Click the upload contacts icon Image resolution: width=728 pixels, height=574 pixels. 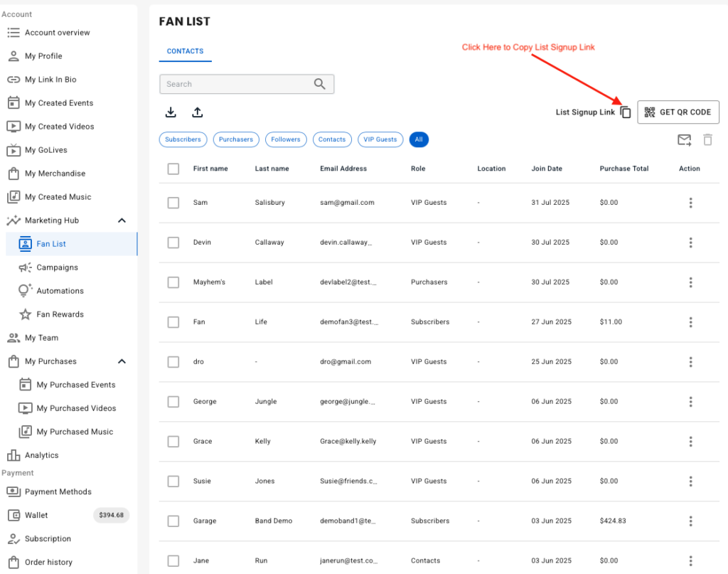(x=198, y=112)
